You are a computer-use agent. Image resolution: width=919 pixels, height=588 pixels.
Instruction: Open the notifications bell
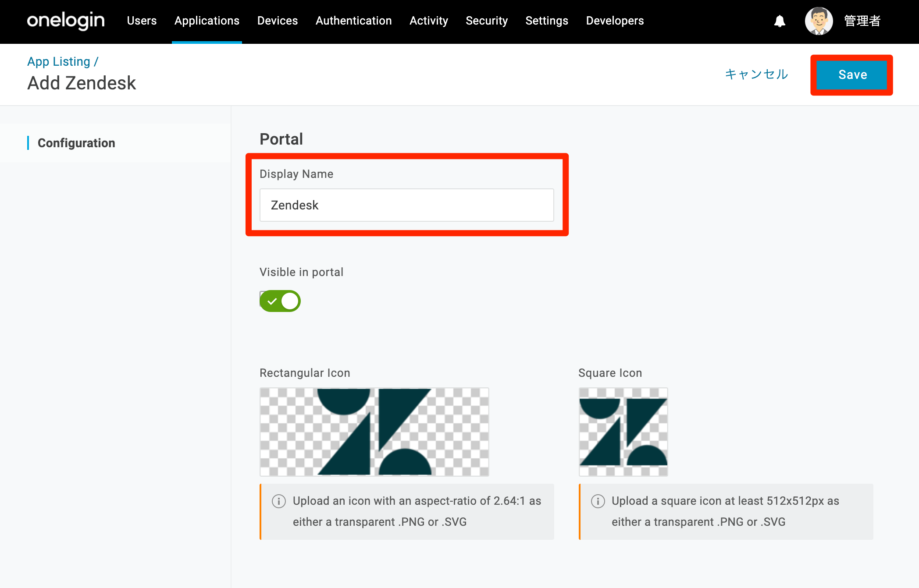[x=780, y=21]
